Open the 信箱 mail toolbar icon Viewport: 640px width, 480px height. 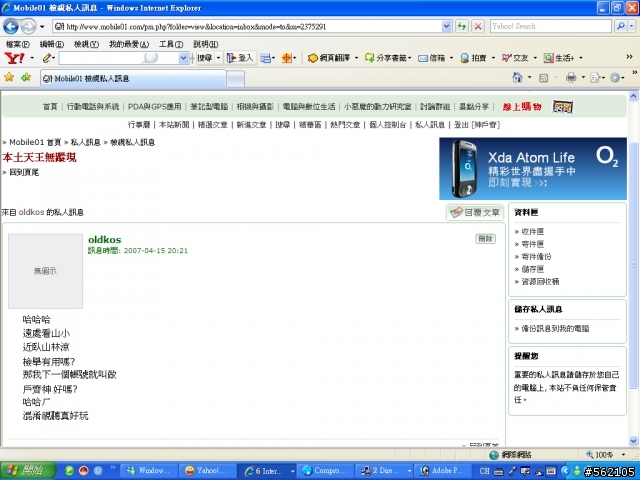[432, 58]
